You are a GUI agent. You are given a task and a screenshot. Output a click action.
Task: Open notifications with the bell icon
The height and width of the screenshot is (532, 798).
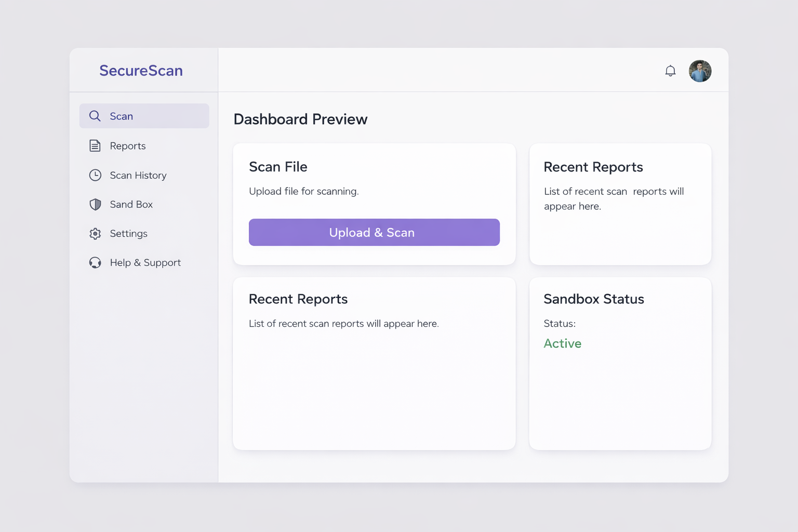point(670,71)
